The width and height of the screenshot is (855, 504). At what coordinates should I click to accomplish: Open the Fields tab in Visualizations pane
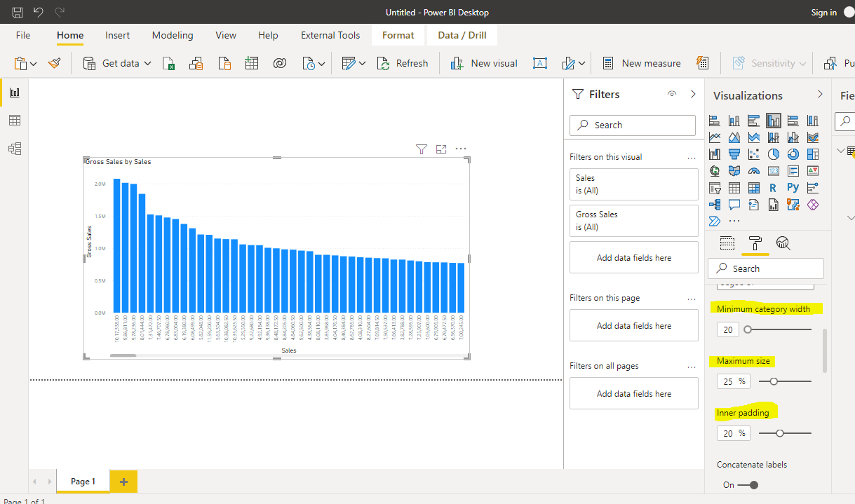[x=727, y=243]
